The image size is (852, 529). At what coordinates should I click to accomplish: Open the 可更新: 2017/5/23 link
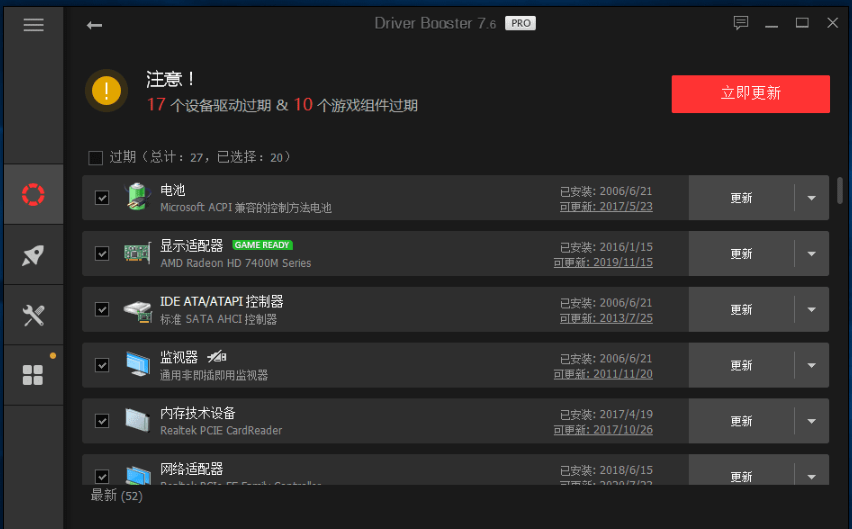click(x=606, y=206)
